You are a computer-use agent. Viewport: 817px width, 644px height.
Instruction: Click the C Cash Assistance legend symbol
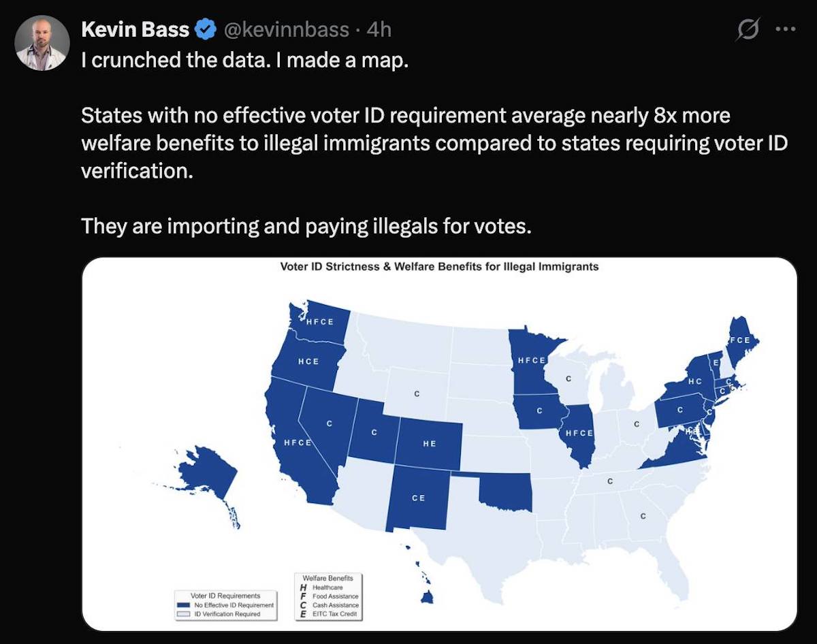pyautogui.click(x=302, y=605)
